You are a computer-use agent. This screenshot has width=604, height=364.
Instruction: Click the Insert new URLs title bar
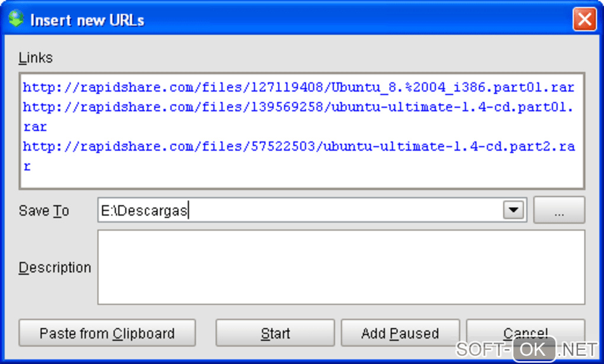click(x=296, y=20)
